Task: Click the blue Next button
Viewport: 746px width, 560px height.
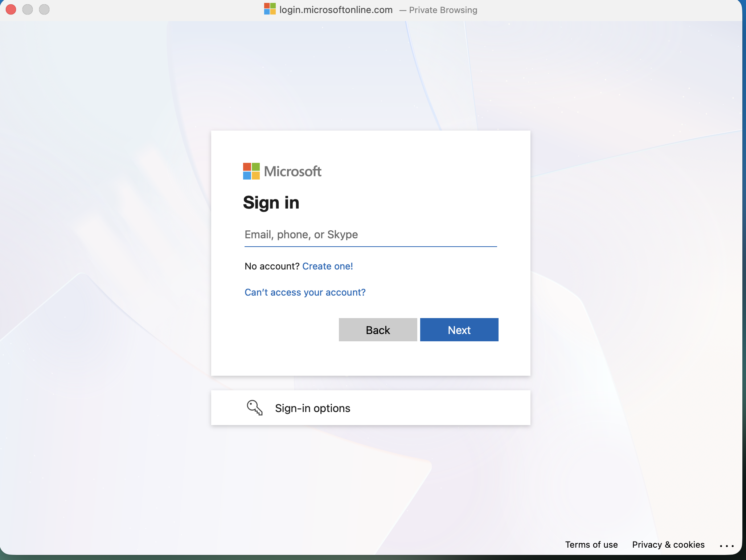Action: pos(459,330)
